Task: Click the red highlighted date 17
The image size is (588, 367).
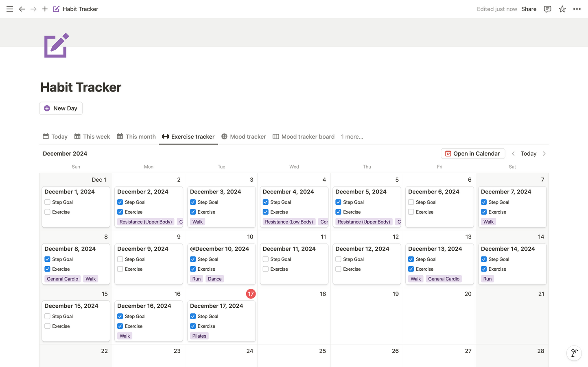Action: coord(251,294)
